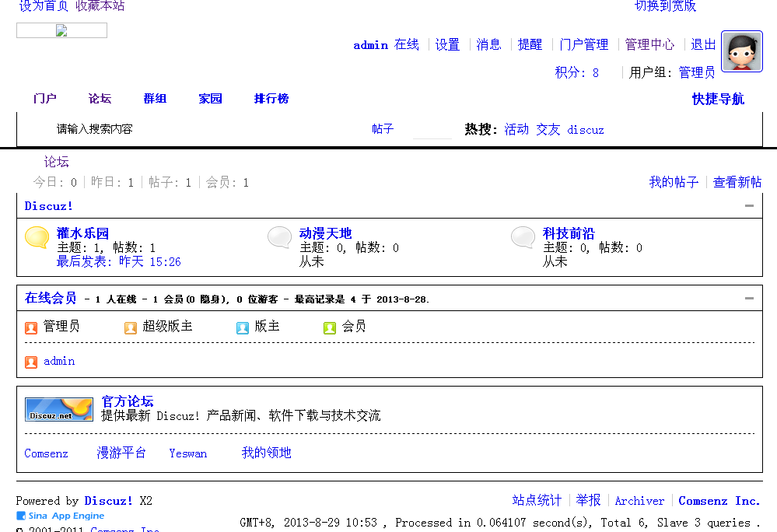Image resolution: width=777 pixels, height=532 pixels.
Task: Open the 快捷导航 menu
Action: 717,99
